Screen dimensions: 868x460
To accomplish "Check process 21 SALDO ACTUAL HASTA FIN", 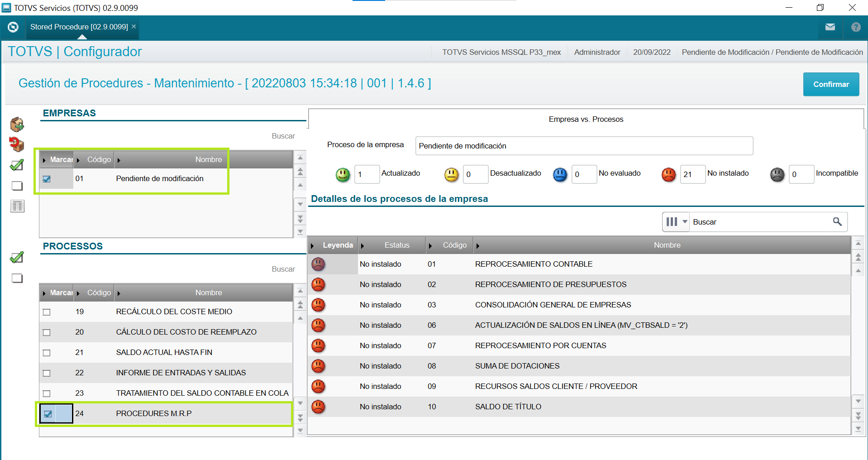I will click(x=47, y=353).
